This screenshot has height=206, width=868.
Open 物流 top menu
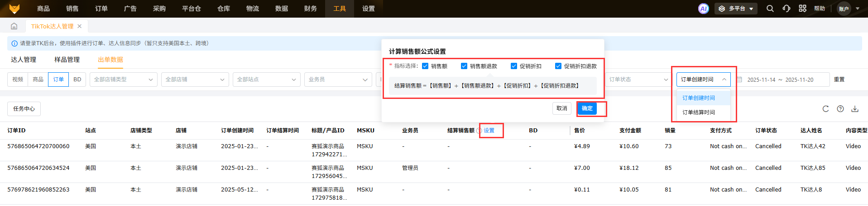(253, 9)
